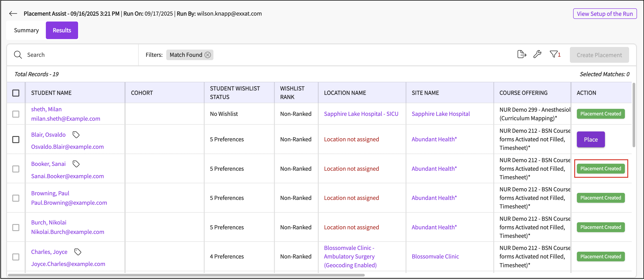This screenshot has height=280, width=644.
Task: Switch to the Summary tab
Action: point(26,30)
